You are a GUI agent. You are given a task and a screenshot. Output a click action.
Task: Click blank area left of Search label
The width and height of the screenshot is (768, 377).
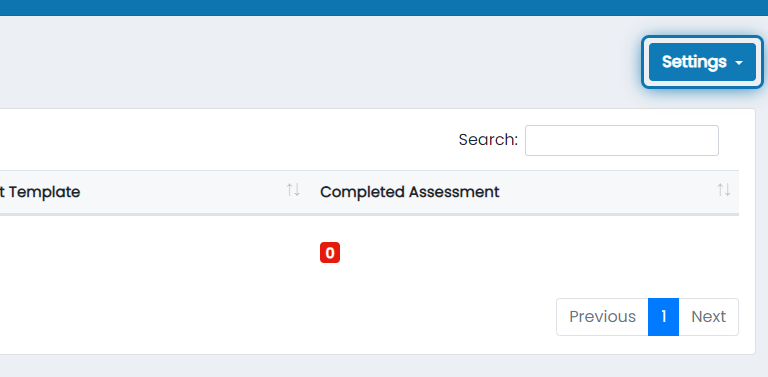pos(225,140)
